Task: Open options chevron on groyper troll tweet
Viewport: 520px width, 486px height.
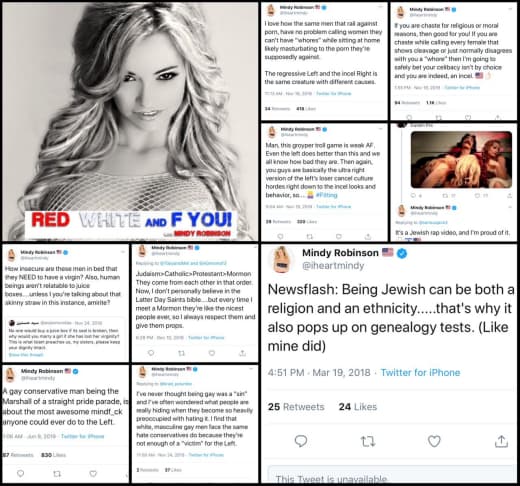Action: [380, 128]
